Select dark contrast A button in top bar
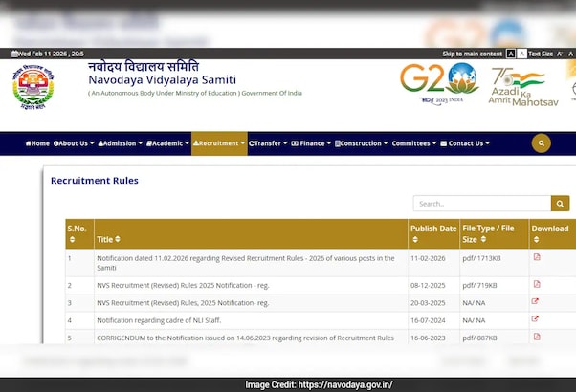 point(511,54)
